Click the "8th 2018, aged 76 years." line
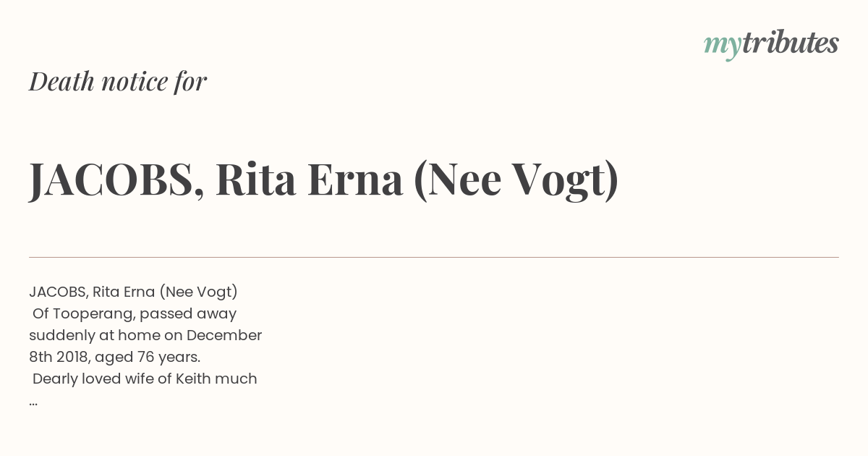 pyautogui.click(x=114, y=358)
